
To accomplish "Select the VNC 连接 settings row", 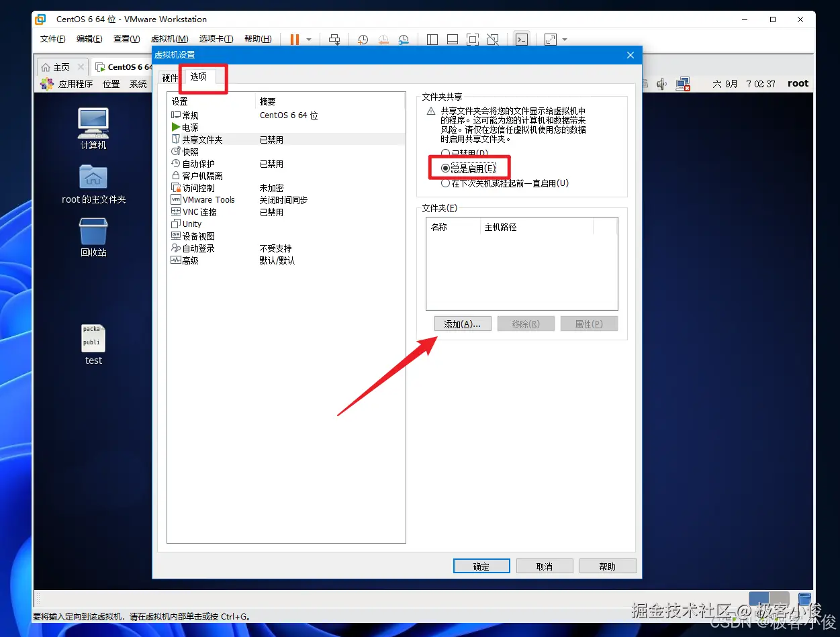I will pyautogui.click(x=287, y=212).
